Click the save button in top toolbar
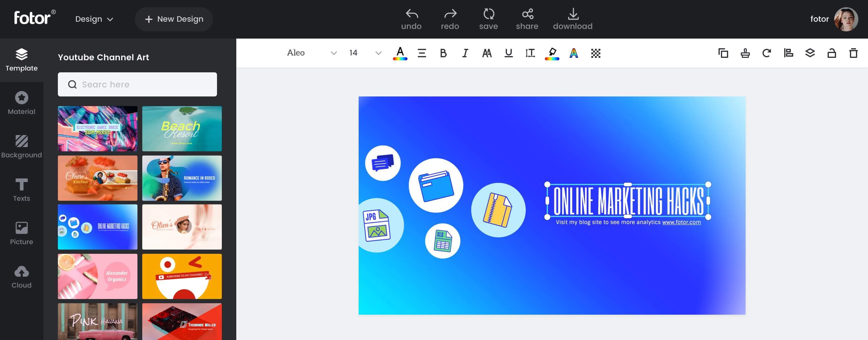The image size is (868, 340). (488, 19)
